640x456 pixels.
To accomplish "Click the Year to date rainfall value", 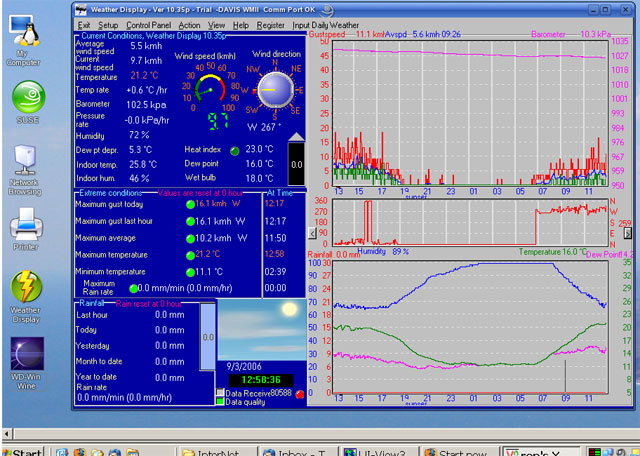I will [169, 378].
